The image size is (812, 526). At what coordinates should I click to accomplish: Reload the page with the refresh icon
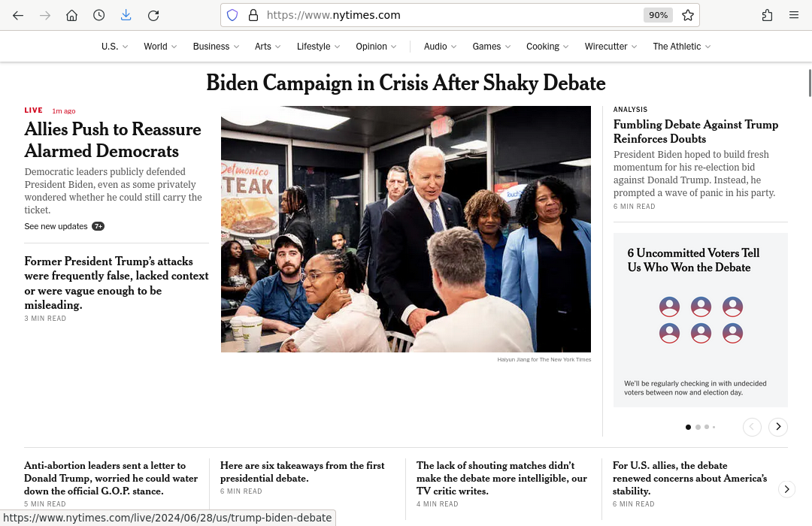coord(153,16)
